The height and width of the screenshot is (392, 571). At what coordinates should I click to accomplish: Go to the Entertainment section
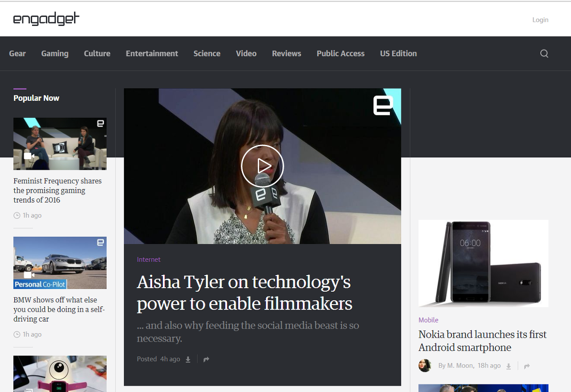tap(152, 54)
